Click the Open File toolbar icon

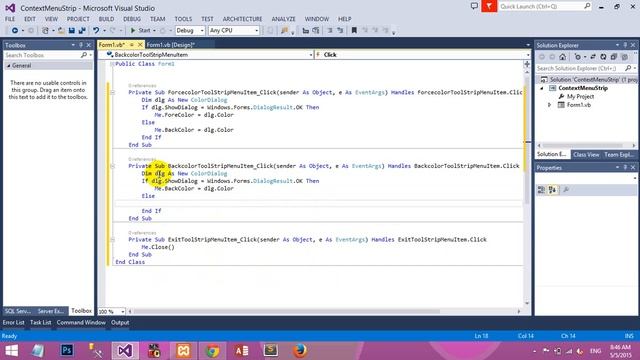61,31
